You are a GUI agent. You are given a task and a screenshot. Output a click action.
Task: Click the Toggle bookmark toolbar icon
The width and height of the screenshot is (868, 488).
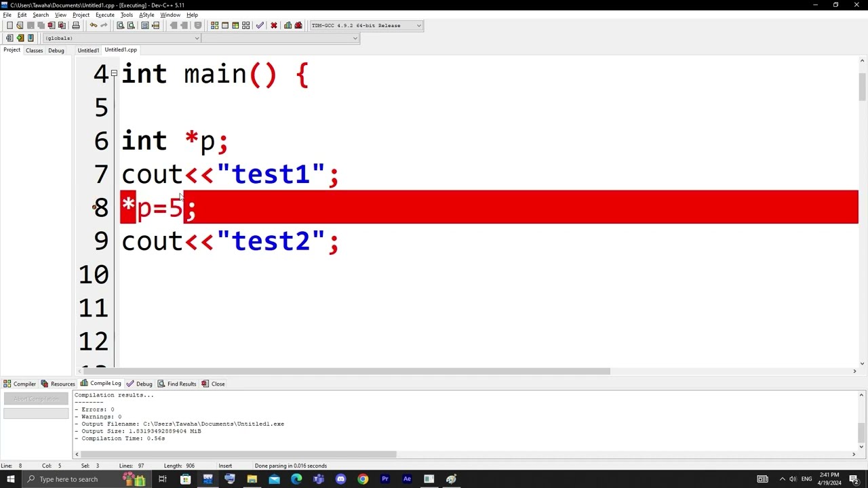20,38
